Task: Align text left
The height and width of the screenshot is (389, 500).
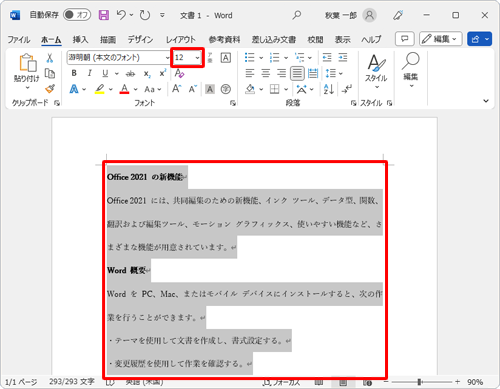Action: click(250, 73)
